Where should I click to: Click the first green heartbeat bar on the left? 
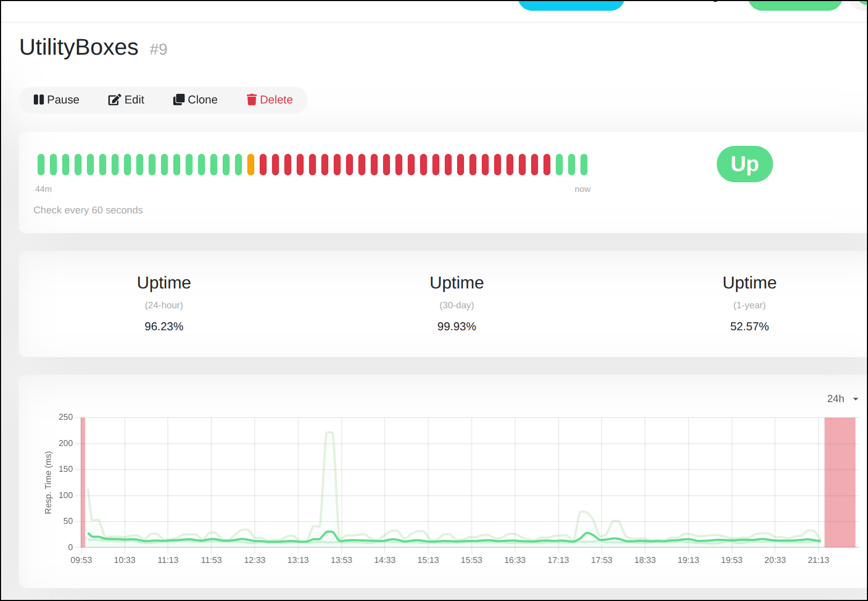point(41,165)
